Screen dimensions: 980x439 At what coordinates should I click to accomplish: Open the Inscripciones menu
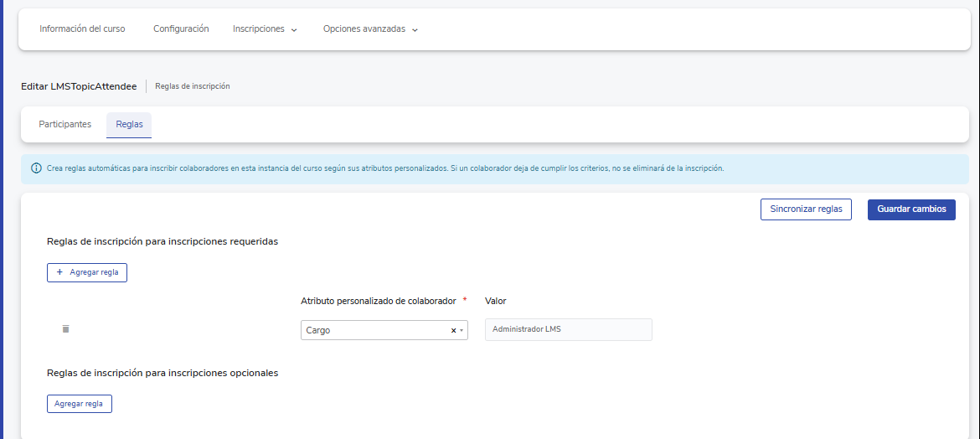tap(258, 29)
